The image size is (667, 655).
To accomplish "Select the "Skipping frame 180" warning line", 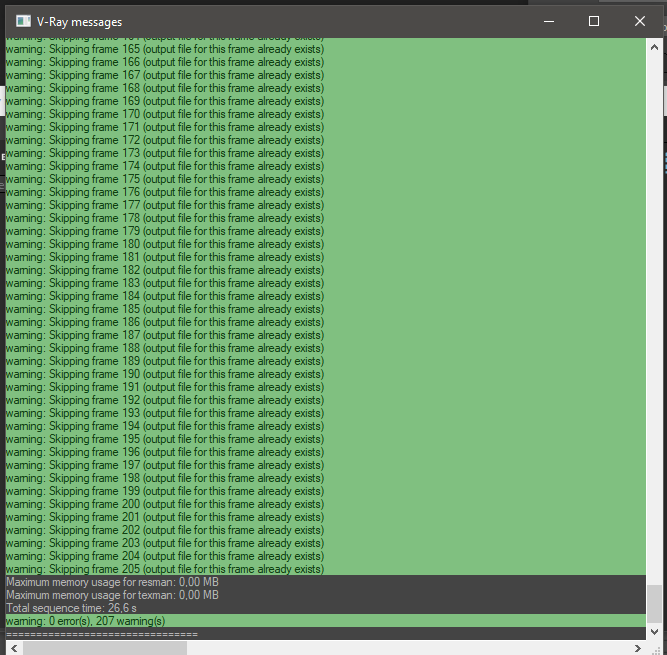I will [x=164, y=244].
